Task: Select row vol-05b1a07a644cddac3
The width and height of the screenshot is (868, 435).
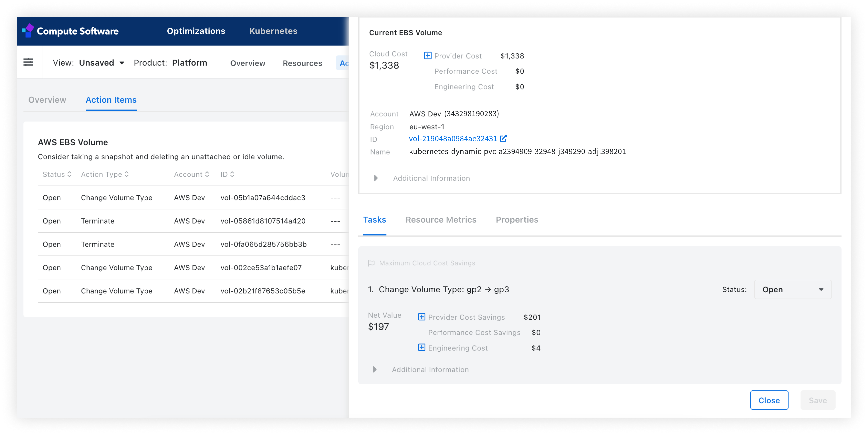Action: coord(193,198)
